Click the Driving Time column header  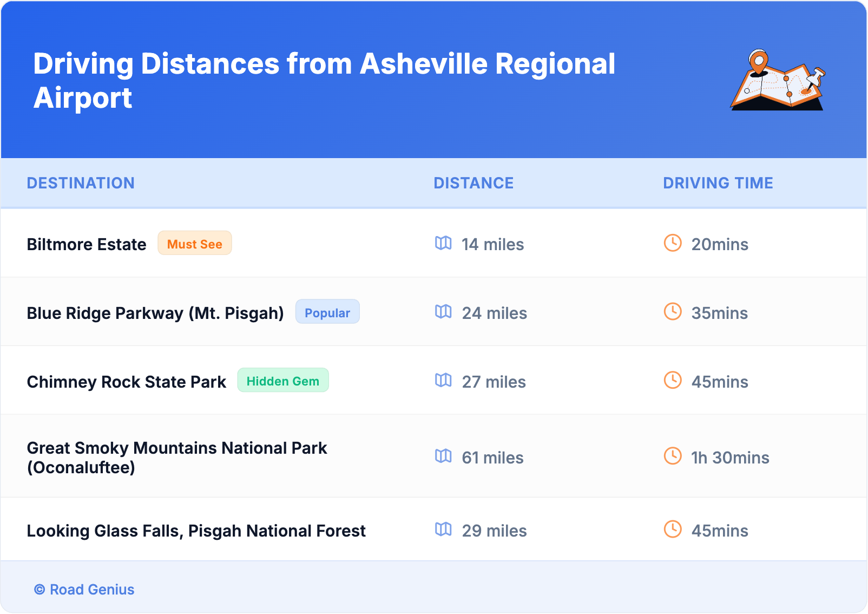pyautogui.click(x=718, y=183)
